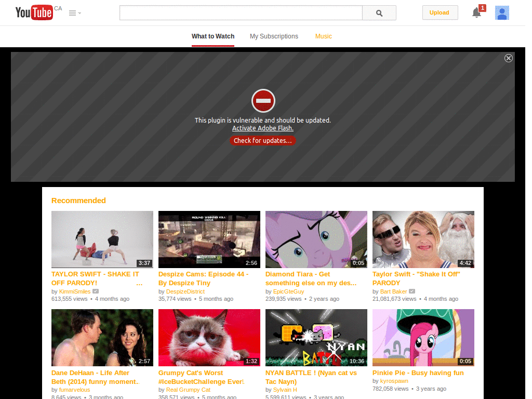
Task: Open Taylor Swift Shake It Off parody thumbnail 3:37
Action: (x=102, y=240)
